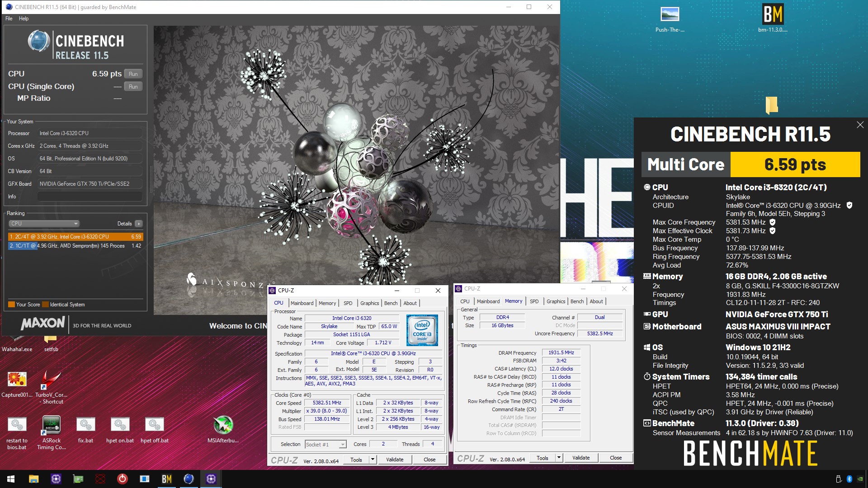Click the Wahaha!.exe desktop file

click(x=17, y=343)
